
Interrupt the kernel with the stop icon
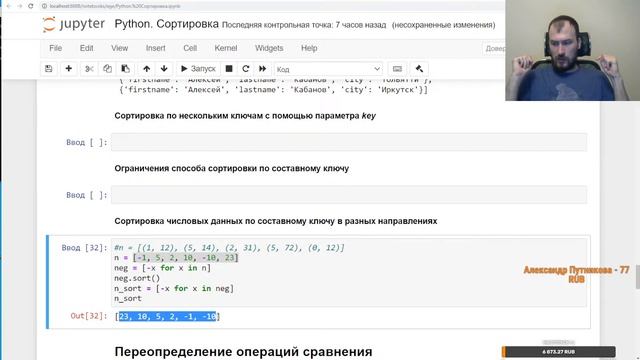point(229,69)
